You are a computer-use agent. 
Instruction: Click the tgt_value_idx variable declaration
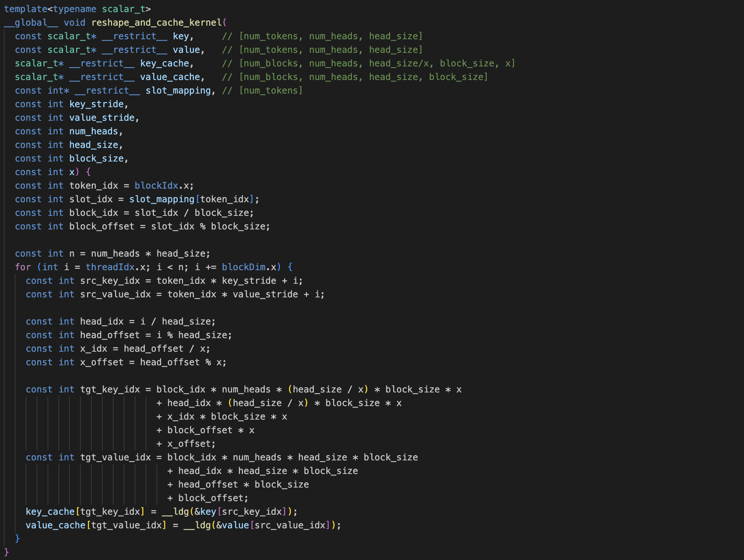(115, 457)
